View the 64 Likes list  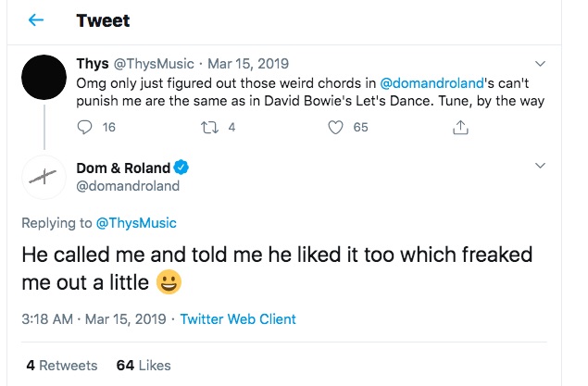click(146, 366)
